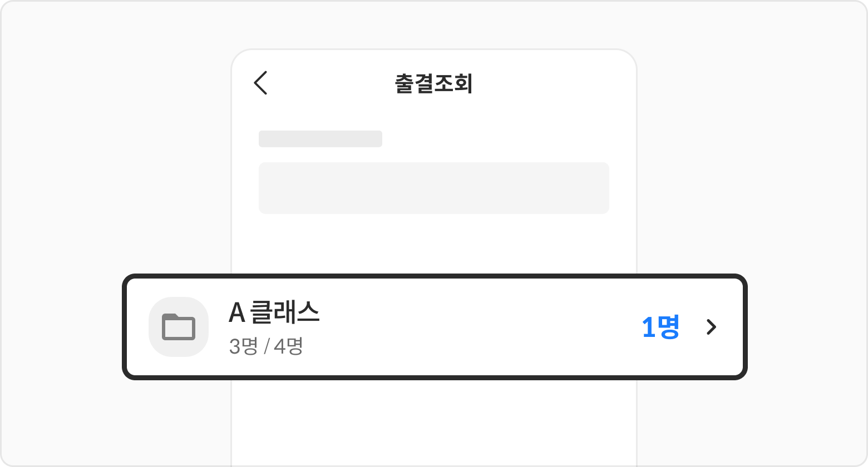Click the blank area between placeholder box and card
The image size is (868, 467).
tap(433, 245)
